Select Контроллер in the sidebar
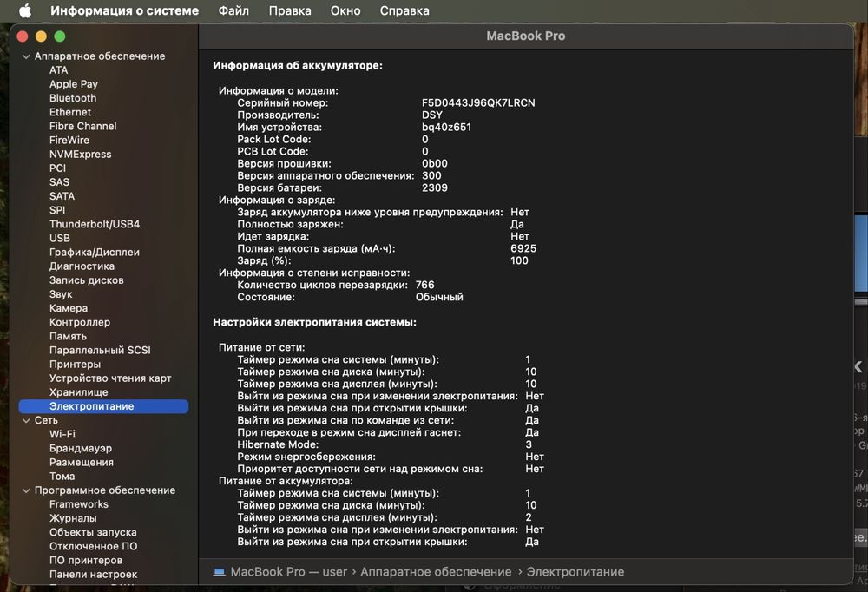The image size is (868, 592). tap(80, 322)
